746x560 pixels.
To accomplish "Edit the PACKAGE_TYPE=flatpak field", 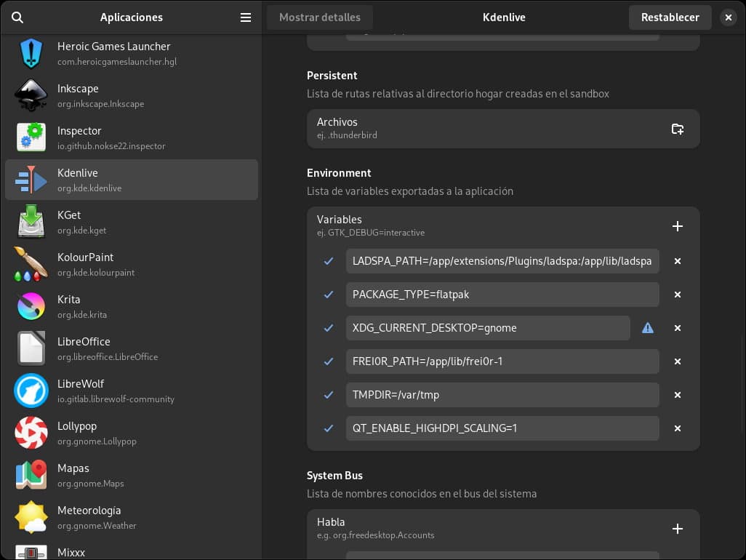I will (x=502, y=295).
